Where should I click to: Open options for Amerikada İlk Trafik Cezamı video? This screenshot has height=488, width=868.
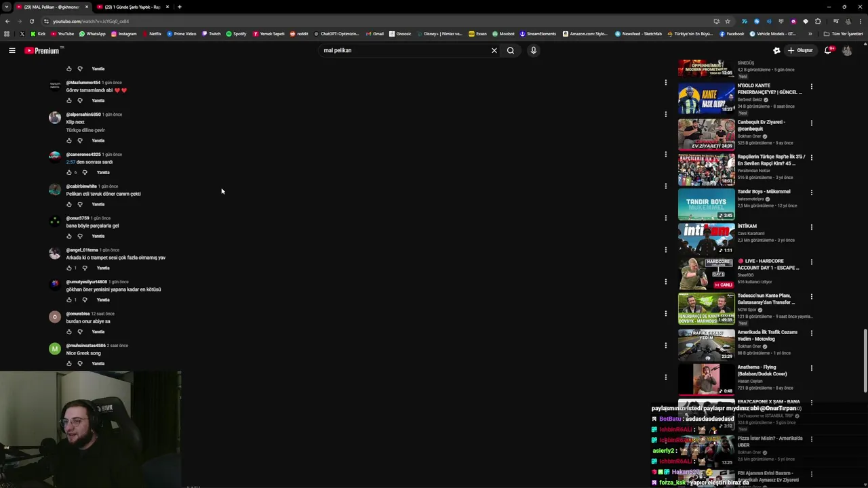coord(811,333)
